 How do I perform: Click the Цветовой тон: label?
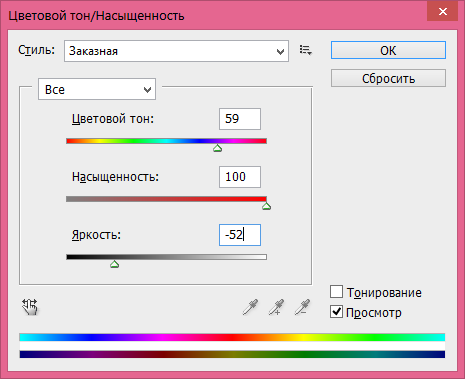pos(113,119)
